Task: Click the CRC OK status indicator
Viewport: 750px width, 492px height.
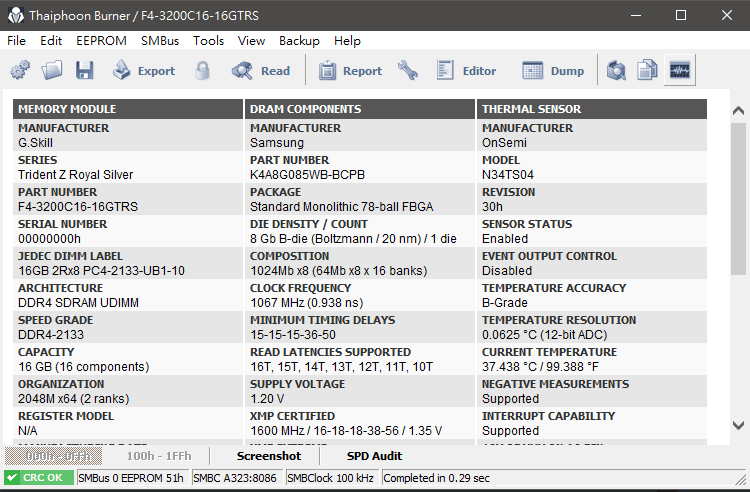Action: (x=39, y=478)
